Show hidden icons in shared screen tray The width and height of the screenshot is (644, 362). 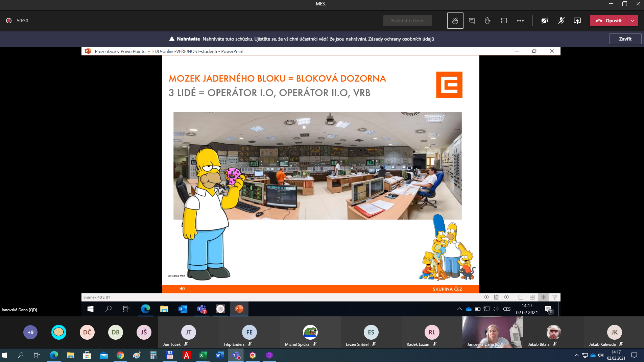[x=459, y=309]
